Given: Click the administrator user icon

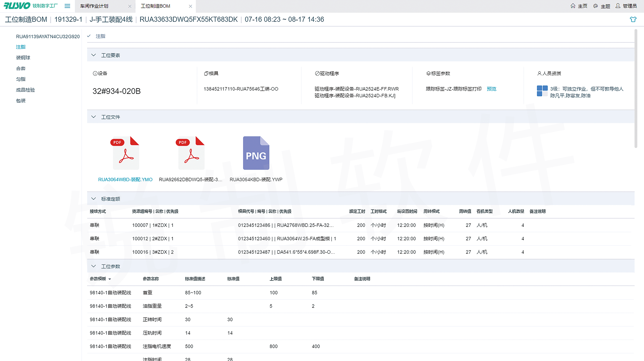Looking at the screenshot, I should pos(618,6).
